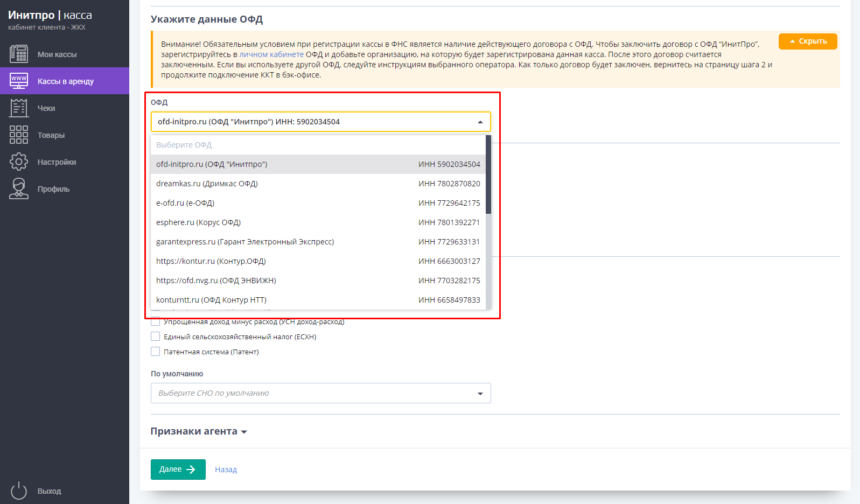The image size is (860, 504).
Task: Check Единый сельскохозяйственный налог (ЕСХН) checkbox
Action: point(156,337)
